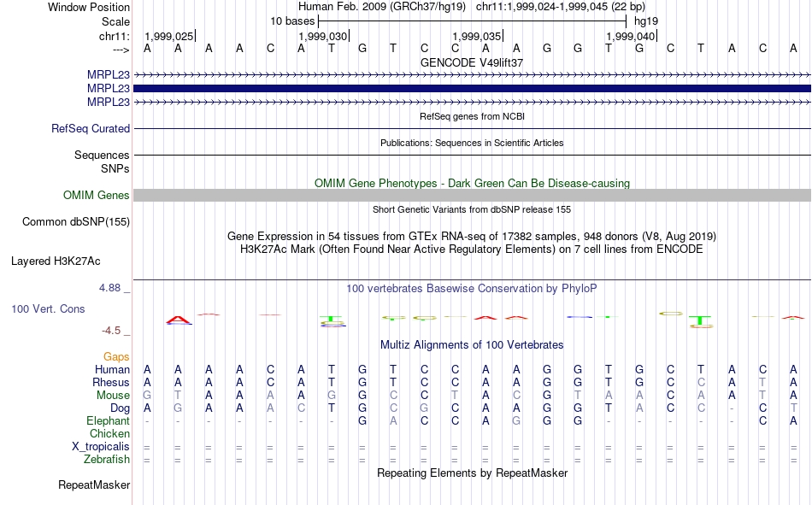Click the Mouse alignment row label
The image size is (812, 505).
[113, 395]
